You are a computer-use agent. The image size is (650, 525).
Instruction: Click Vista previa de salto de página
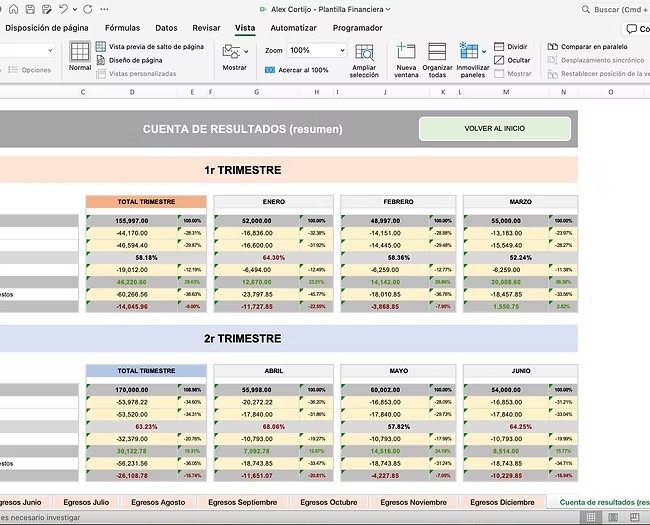pyautogui.click(x=150, y=46)
